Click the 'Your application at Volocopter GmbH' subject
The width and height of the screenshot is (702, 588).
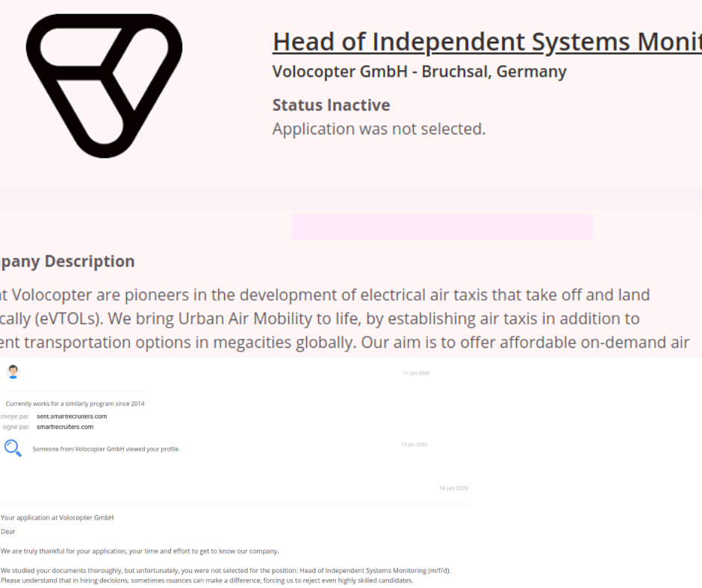point(57,518)
